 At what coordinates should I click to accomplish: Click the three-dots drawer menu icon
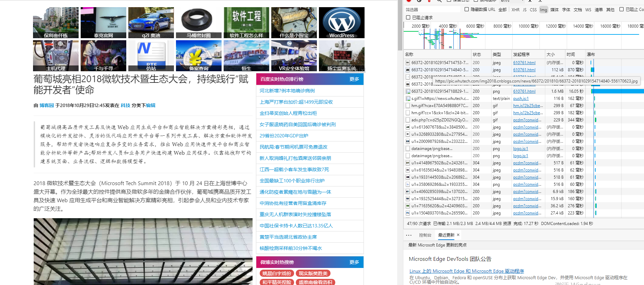409,235
